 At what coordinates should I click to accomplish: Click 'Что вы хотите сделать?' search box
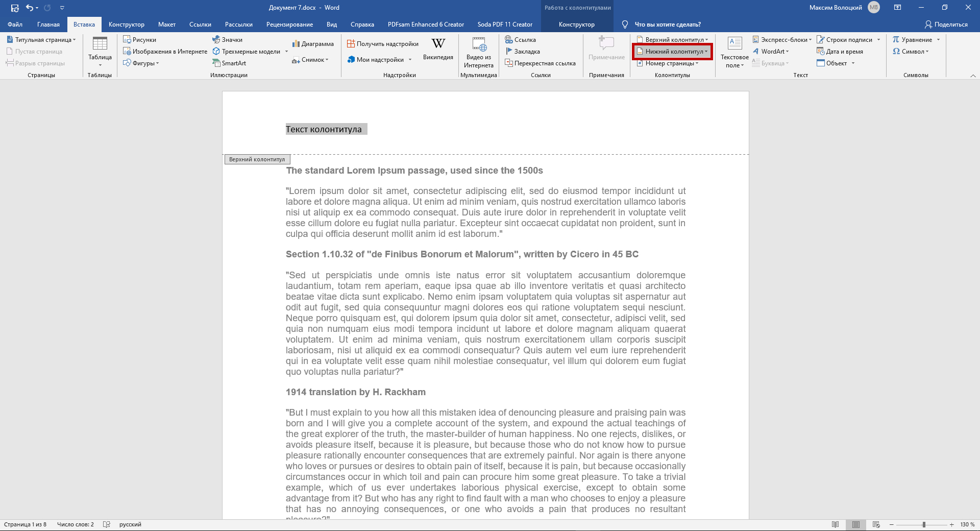click(667, 24)
